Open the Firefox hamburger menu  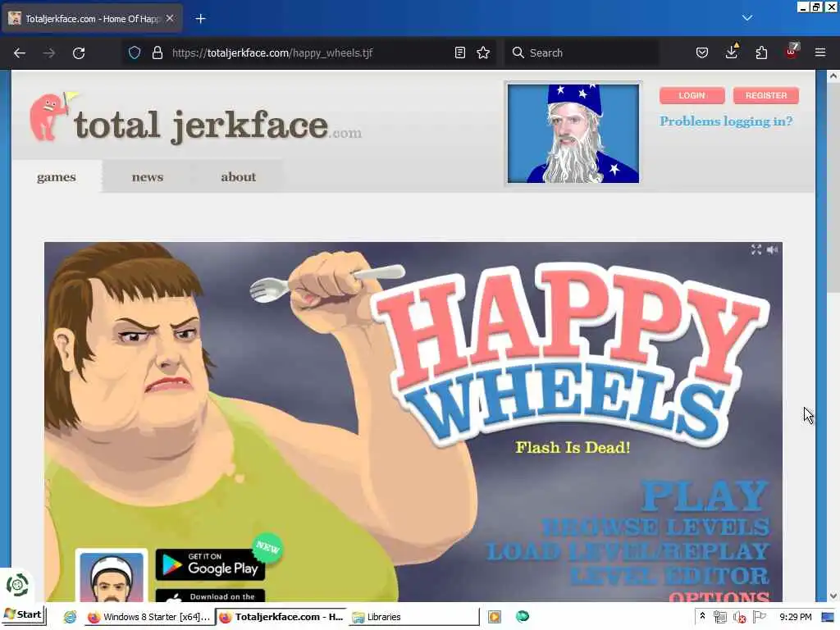click(x=820, y=52)
